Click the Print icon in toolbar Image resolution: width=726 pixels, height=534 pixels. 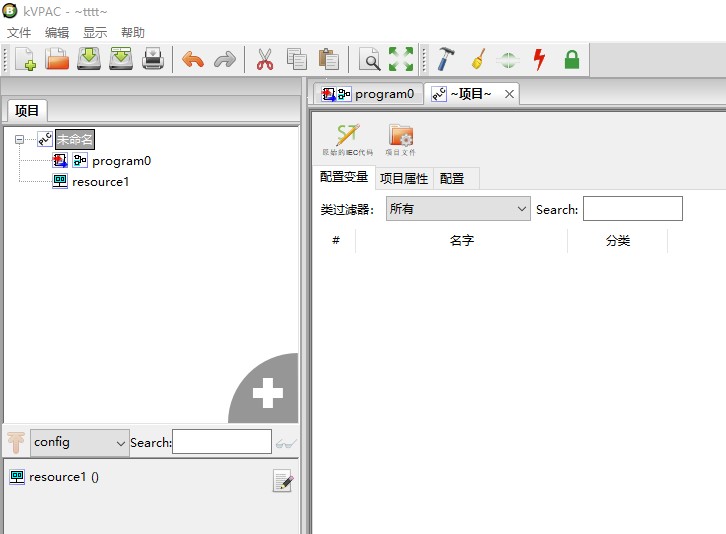[152, 60]
